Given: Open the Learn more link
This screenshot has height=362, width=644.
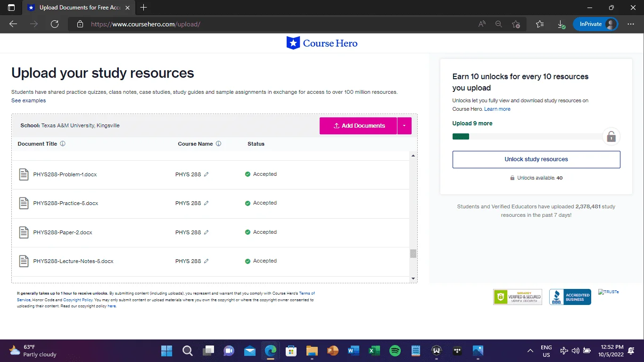Looking at the screenshot, I should [x=497, y=109].
